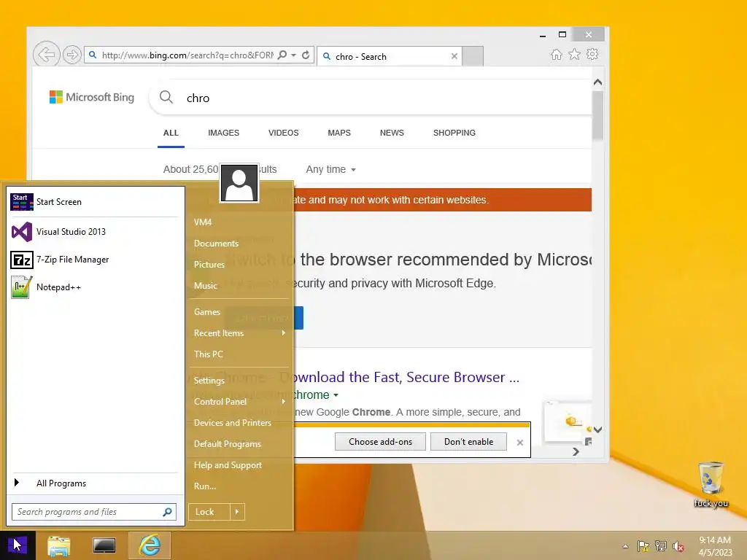Image resolution: width=747 pixels, height=560 pixels.
Task: Click the 'Choose add-ons' button
Action: pos(380,441)
